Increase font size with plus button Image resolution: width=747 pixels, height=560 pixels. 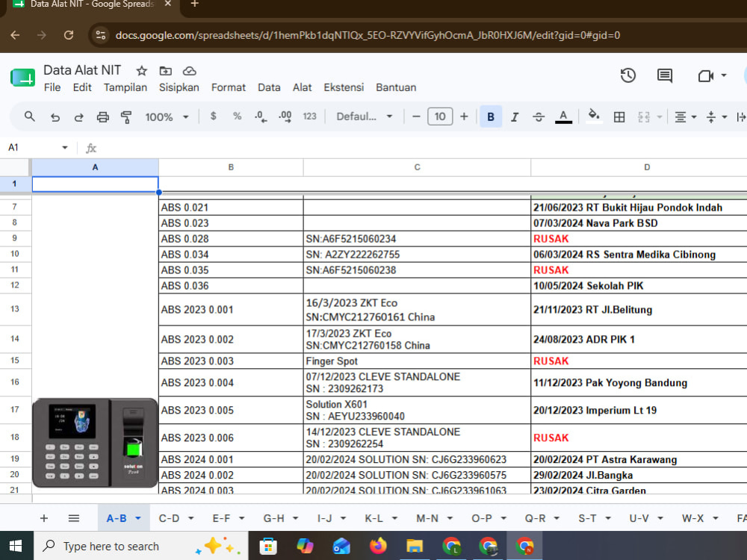464,116
